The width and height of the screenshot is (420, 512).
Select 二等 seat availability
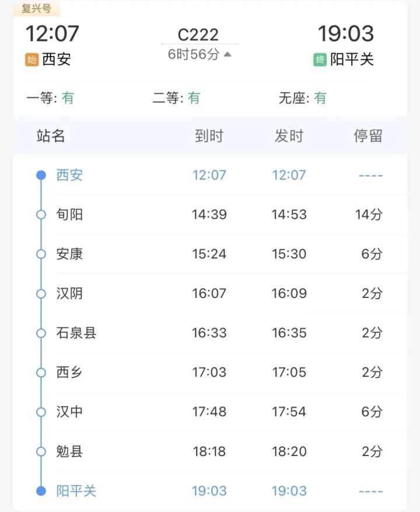pos(176,98)
